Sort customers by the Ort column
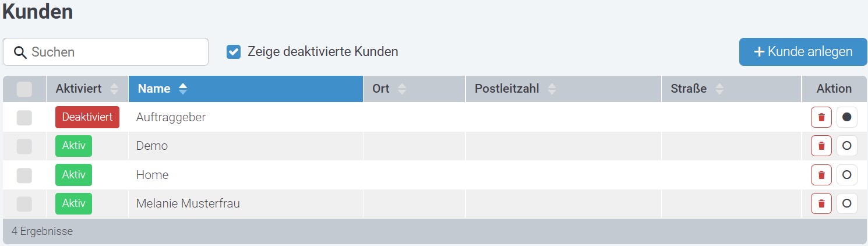The height and width of the screenshot is (246, 868). click(414, 89)
